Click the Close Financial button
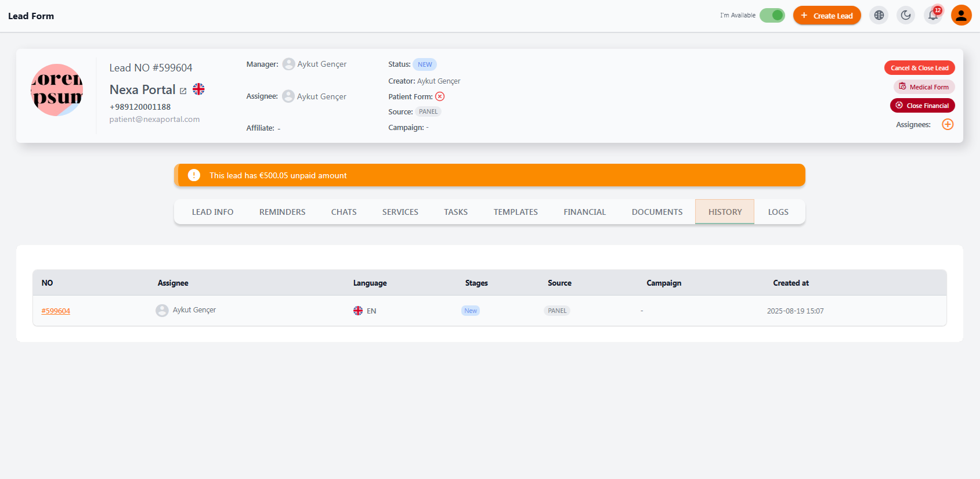 [x=922, y=106]
